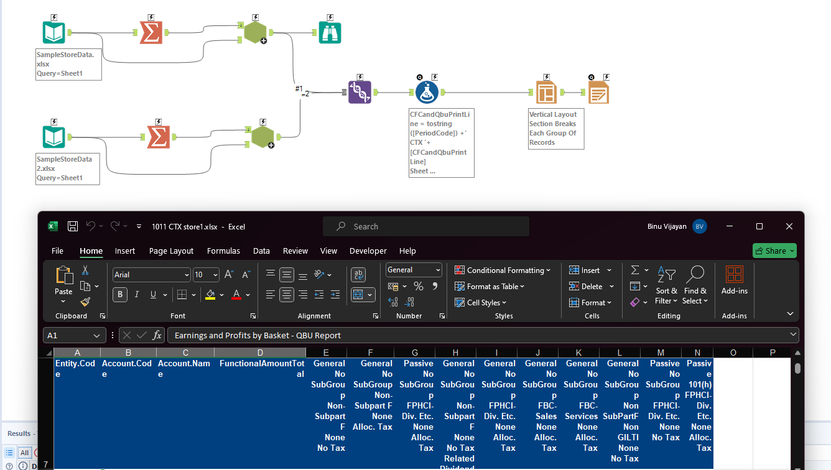Open the font size dropdown

point(215,274)
